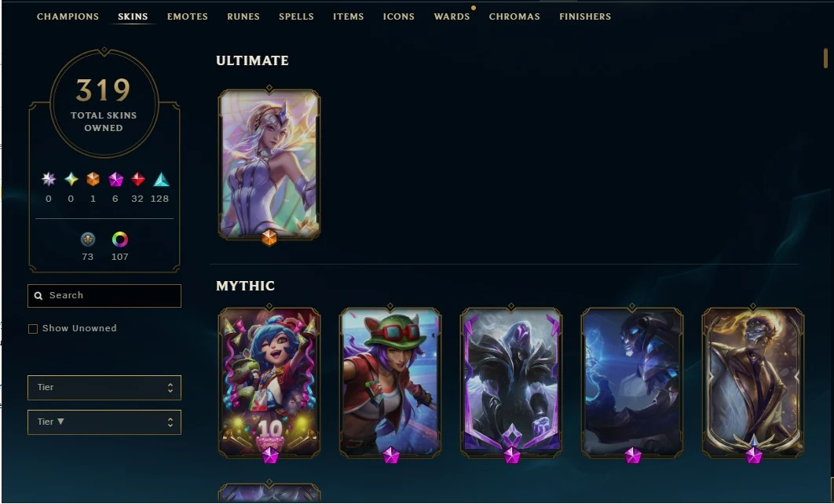The width and height of the screenshot is (834, 504).
Task: Click the white Transcendent tier star icon
Action: tap(49, 180)
